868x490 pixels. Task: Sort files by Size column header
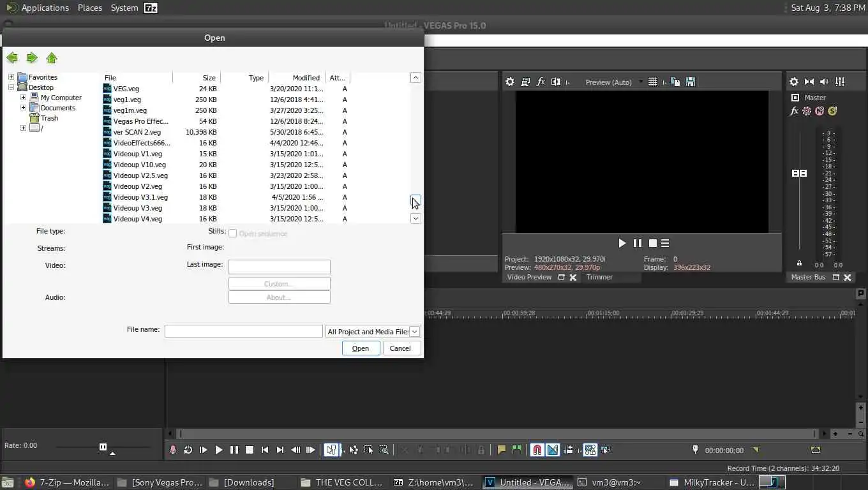[197, 78]
